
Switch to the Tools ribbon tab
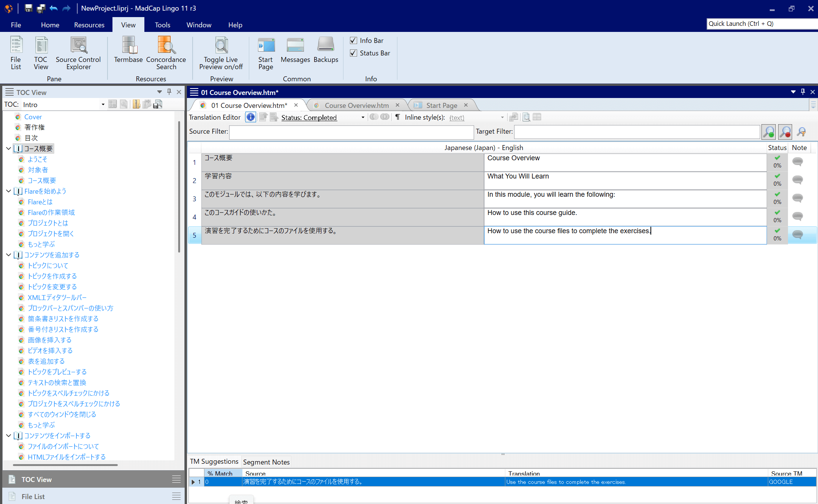[x=163, y=25]
